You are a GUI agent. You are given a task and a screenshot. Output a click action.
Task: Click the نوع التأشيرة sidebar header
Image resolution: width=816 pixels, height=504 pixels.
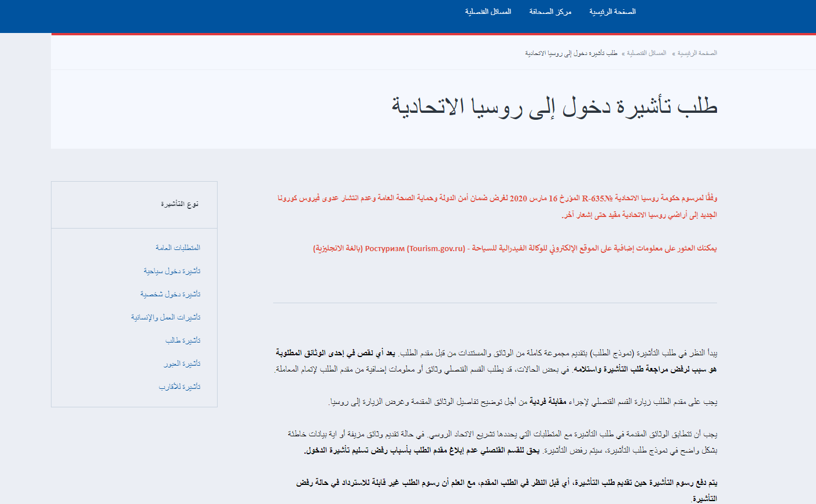(179, 204)
